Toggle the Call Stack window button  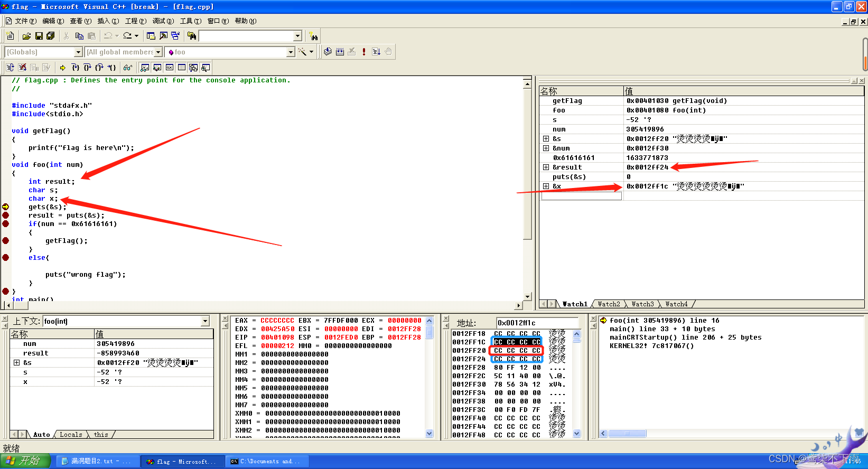tap(193, 67)
